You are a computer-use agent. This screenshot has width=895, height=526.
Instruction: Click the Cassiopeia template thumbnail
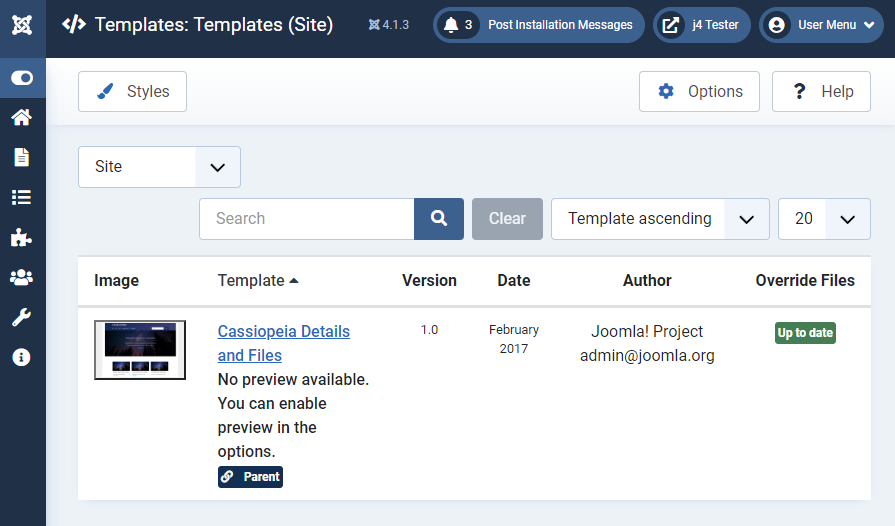pyautogui.click(x=140, y=350)
